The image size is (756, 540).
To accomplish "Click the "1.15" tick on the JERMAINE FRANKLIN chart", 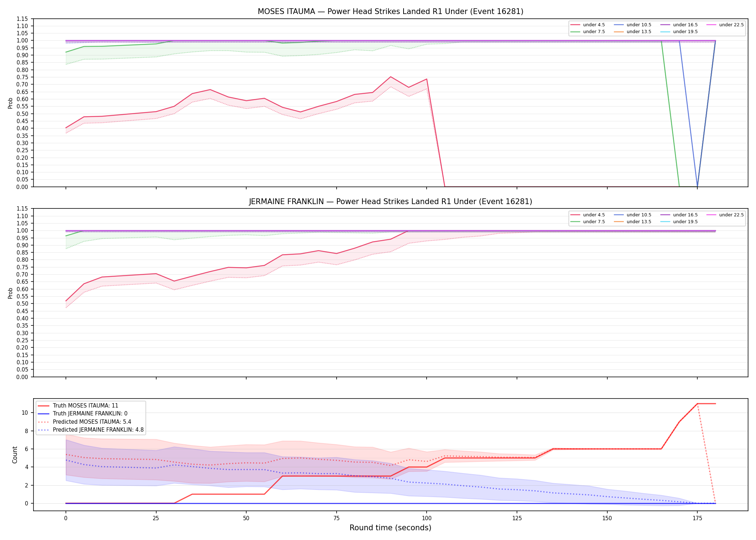I will click(22, 209).
